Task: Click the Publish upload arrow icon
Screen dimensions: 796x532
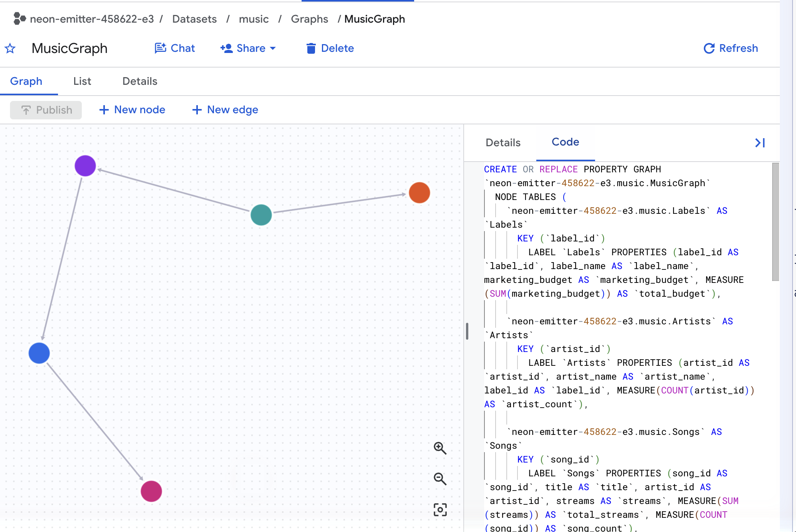Action: pos(26,110)
